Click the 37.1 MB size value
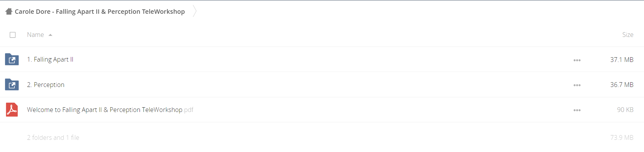This screenshot has height=152, width=644. (x=622, y=59)
